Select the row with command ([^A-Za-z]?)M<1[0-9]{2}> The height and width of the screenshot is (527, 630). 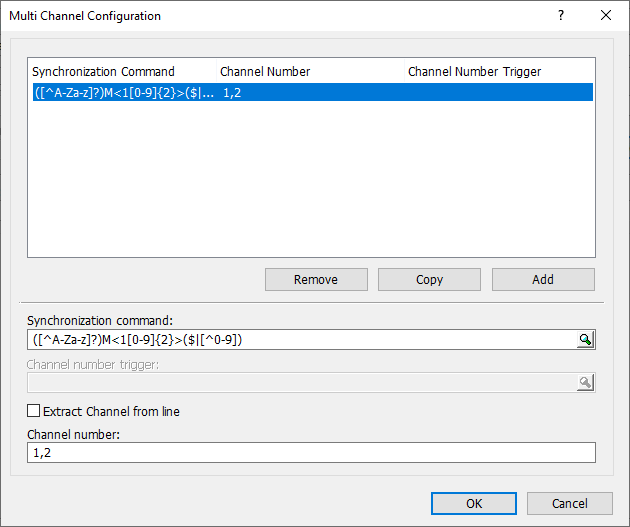313,92
